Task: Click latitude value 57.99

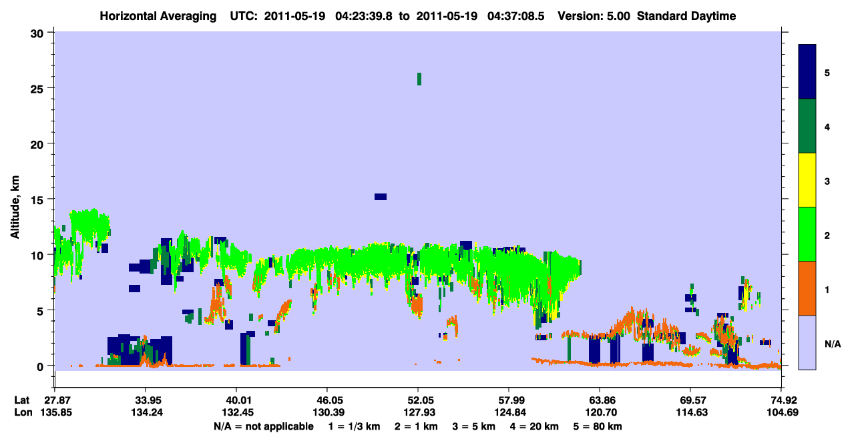Action: tap(509, 400)
